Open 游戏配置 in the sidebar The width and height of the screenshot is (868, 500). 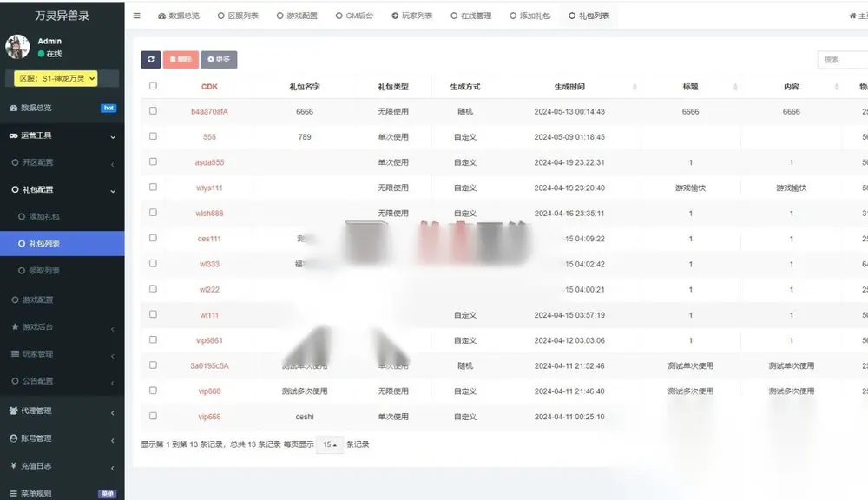(x=62, y=300)
